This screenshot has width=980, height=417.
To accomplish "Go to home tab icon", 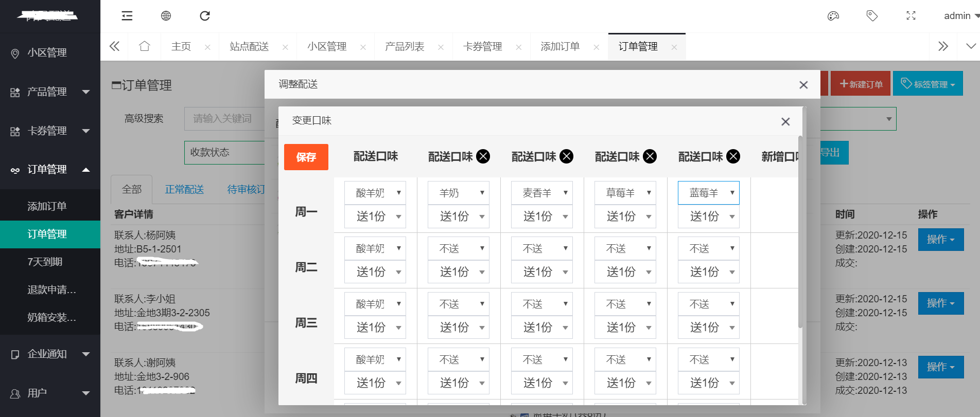I will [x=145, y=46].
